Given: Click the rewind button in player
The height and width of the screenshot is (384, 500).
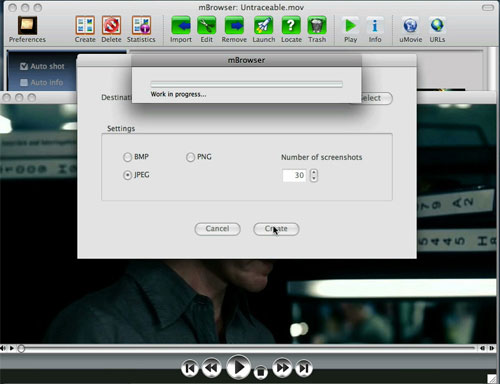Looking at the screenshot, I should [x=211, y=368].
